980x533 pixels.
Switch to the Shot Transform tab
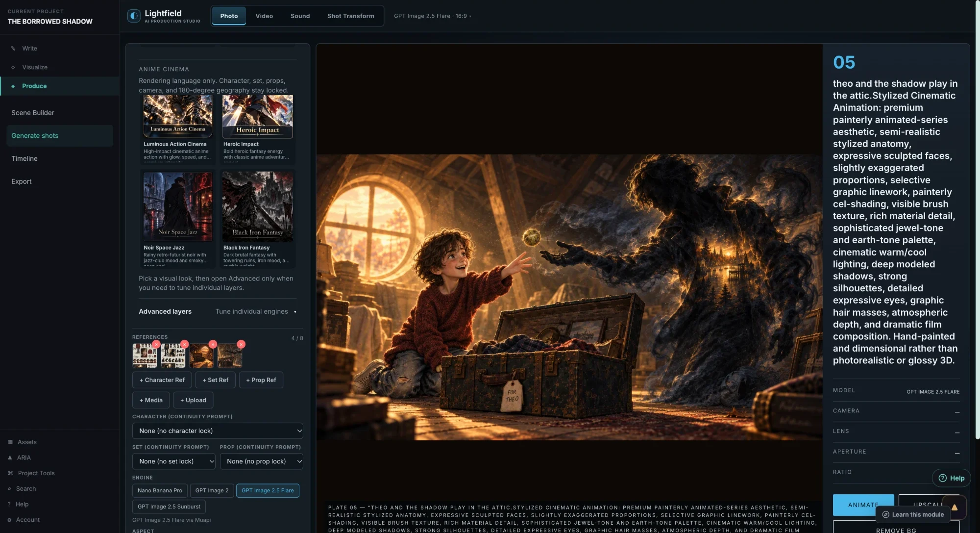coord(351,16)
